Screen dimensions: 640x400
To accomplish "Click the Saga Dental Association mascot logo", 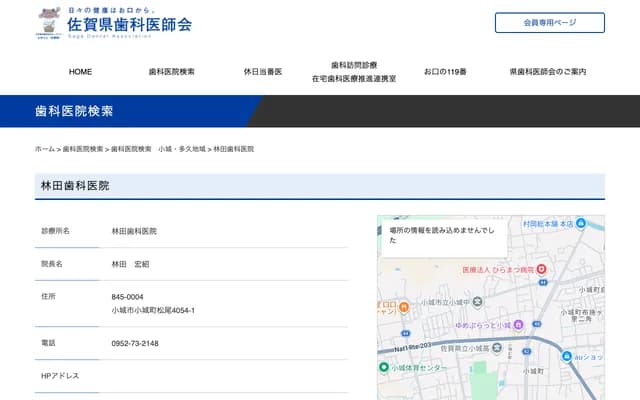I will coord(47,22).
